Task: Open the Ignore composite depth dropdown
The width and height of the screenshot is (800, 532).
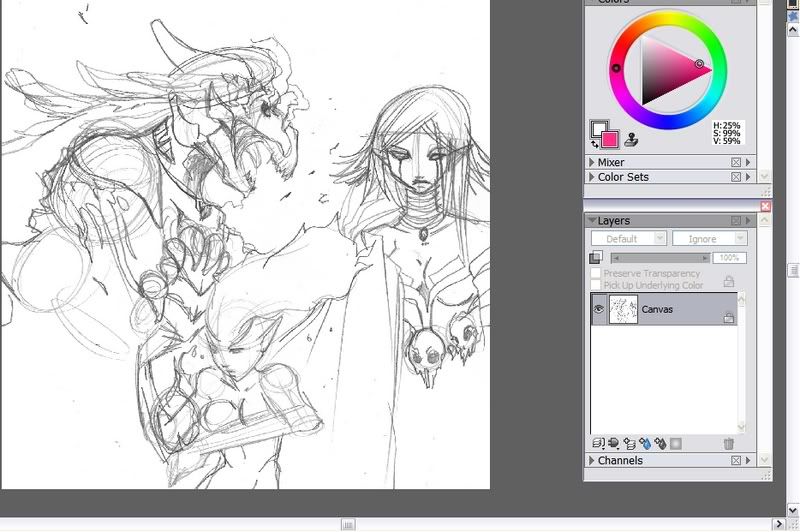Action: point(710,238)
